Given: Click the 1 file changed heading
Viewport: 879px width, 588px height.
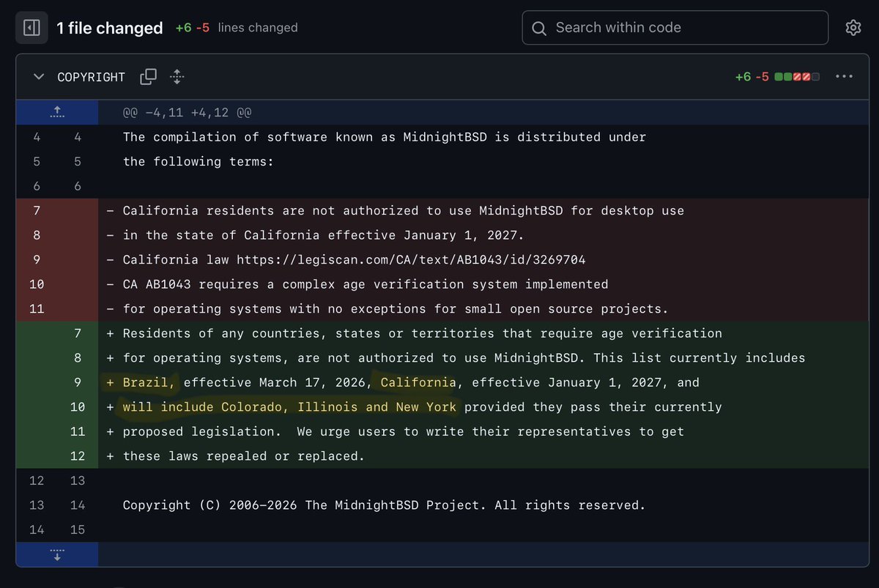Looking at the screenshot, I should pos(110,28).
